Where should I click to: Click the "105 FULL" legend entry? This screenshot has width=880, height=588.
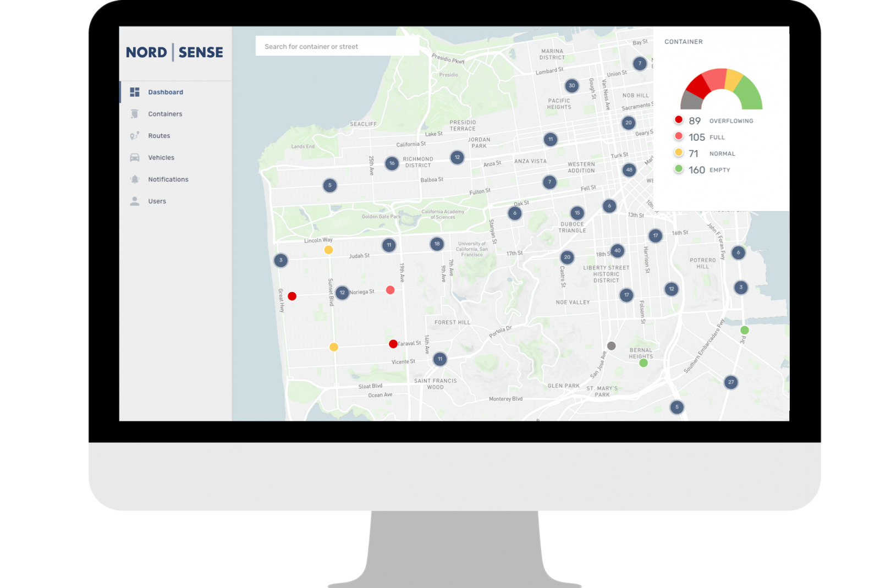[700, 137]
